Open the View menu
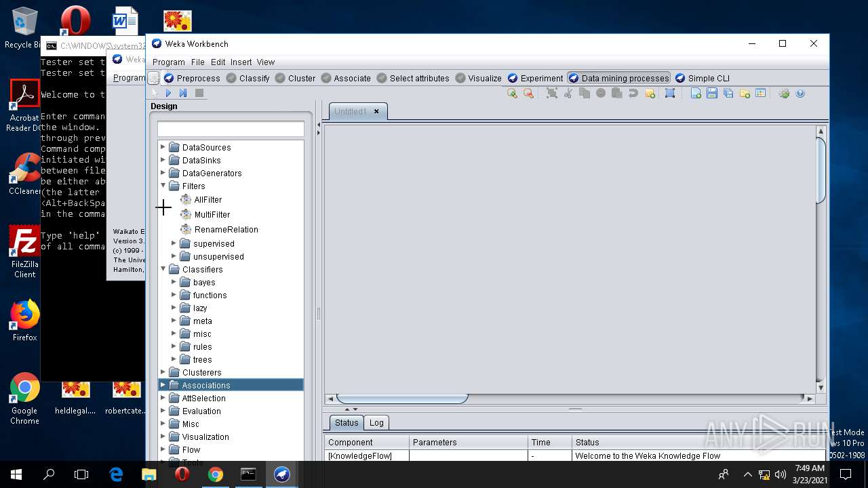The height and width of the screenshot is (488, 868). pos(266,62)
